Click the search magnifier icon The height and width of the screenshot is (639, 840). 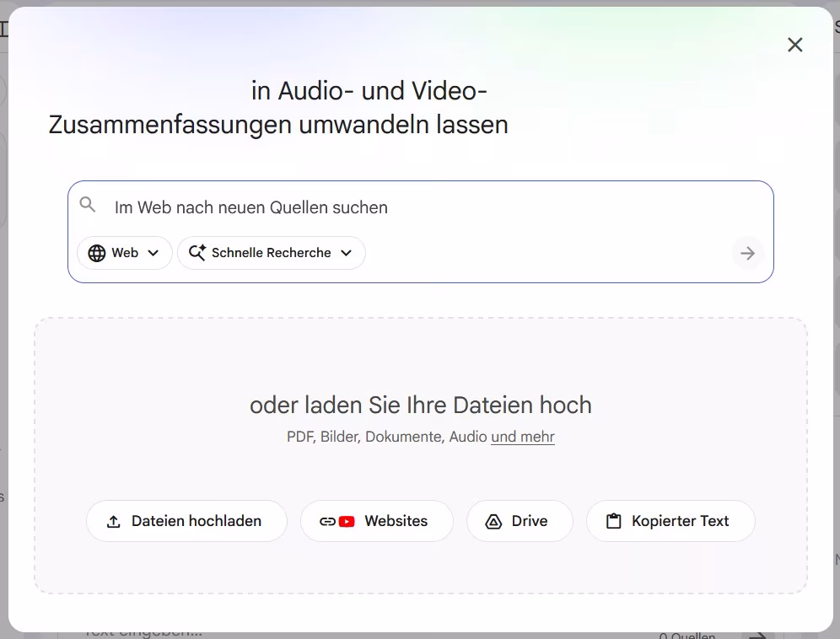click(88, 204)
